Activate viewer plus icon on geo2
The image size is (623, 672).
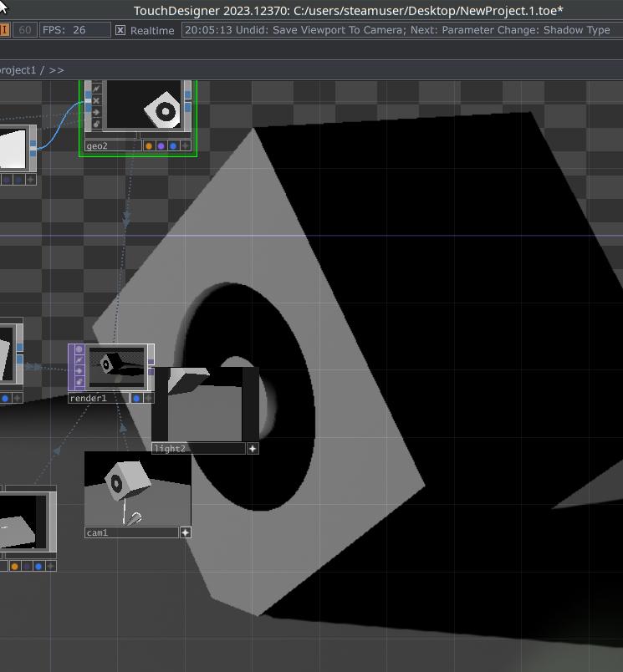tap(186, 146)
